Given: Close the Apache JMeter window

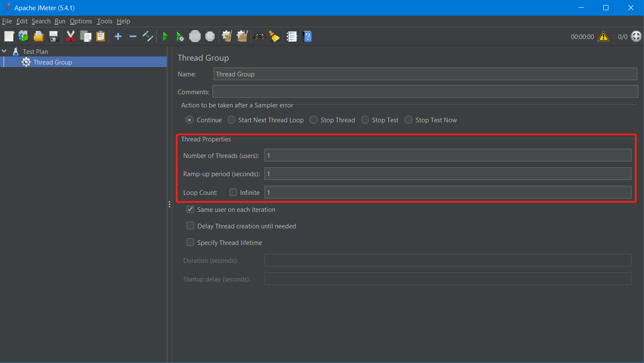Looking at the screenshot, I should click(x=631, y=8).
